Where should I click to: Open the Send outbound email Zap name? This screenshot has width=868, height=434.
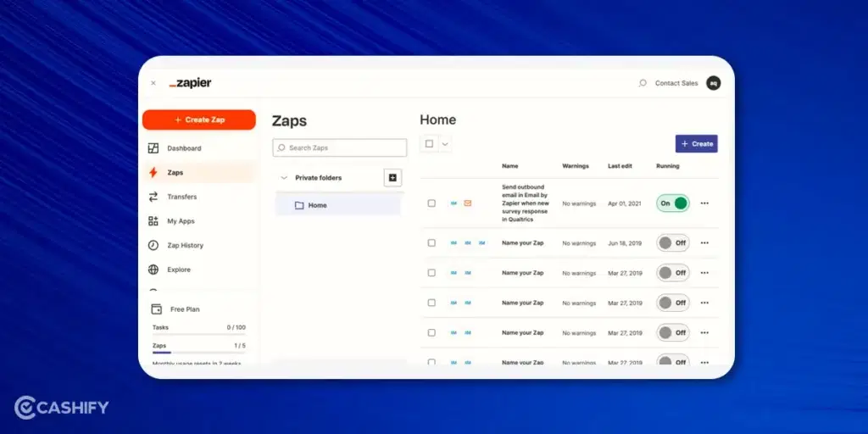coord(525,203)
